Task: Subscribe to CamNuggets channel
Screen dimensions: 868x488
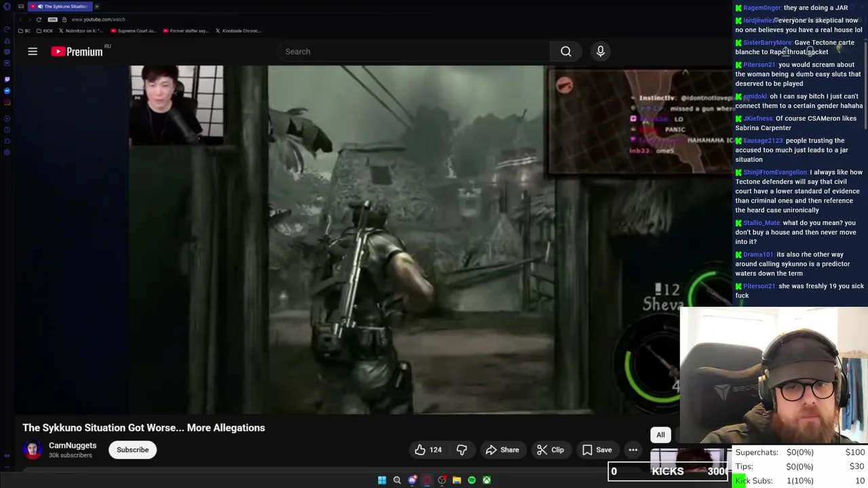Action: [132, 450]
